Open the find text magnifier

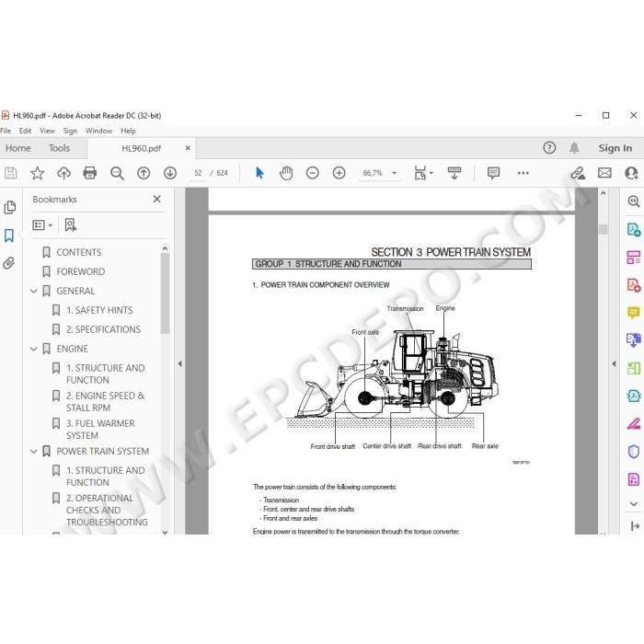click(x=117, y=173)
